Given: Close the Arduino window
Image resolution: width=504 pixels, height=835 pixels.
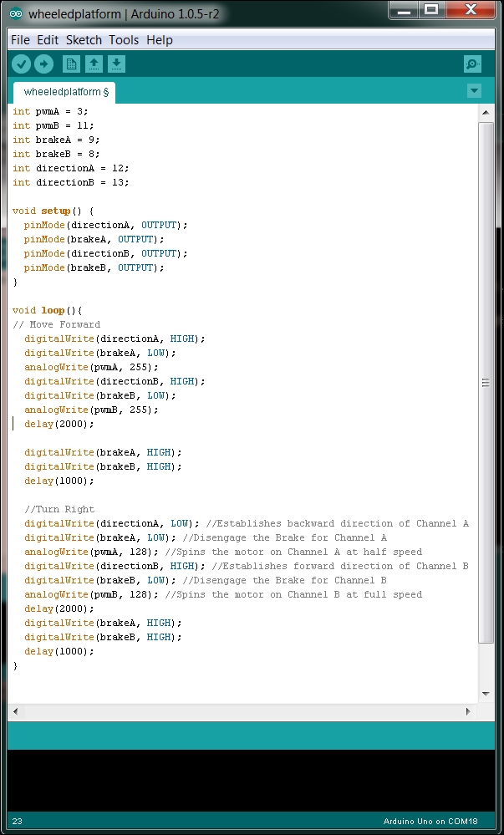Looking at the screenshot, I should [471, 10].
